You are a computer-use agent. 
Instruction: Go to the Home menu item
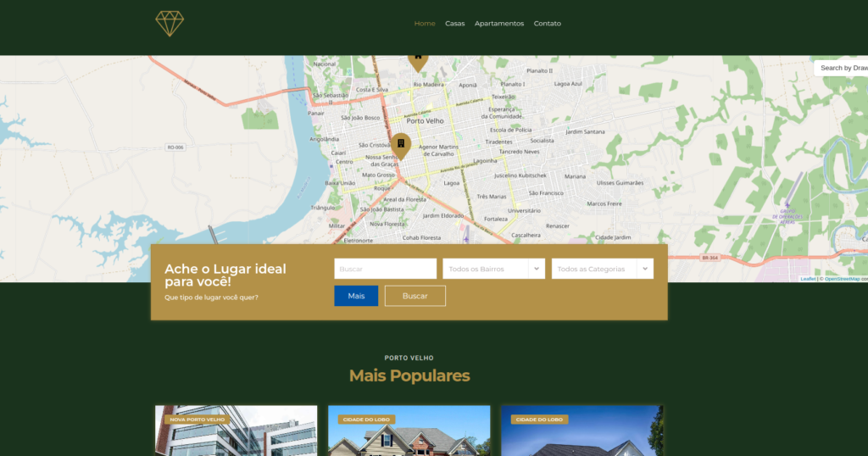pyautogui.click(x=425, y=24)
